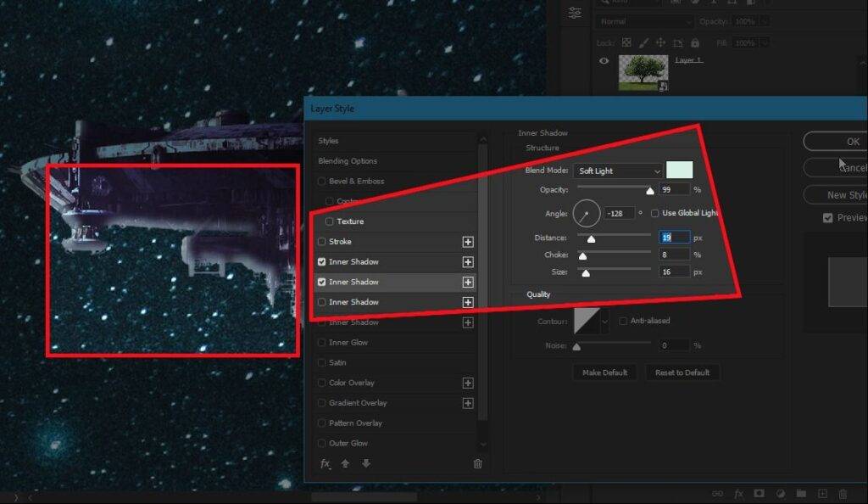Click the Reset to Default button
Screen dimensions: 868x504
coord(682,372)
